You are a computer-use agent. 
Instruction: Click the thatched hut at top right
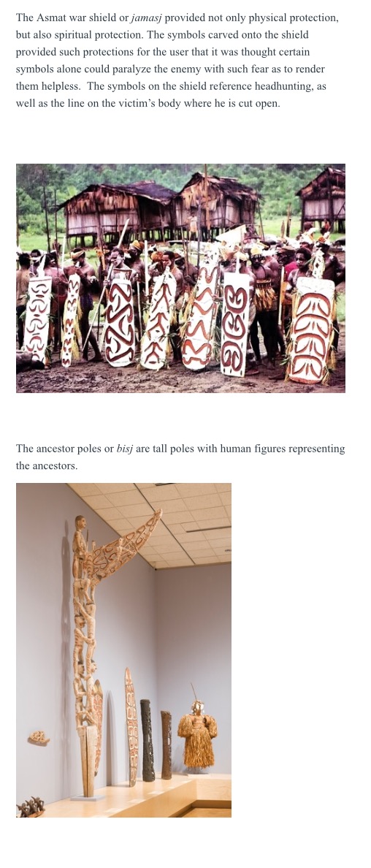323,198
